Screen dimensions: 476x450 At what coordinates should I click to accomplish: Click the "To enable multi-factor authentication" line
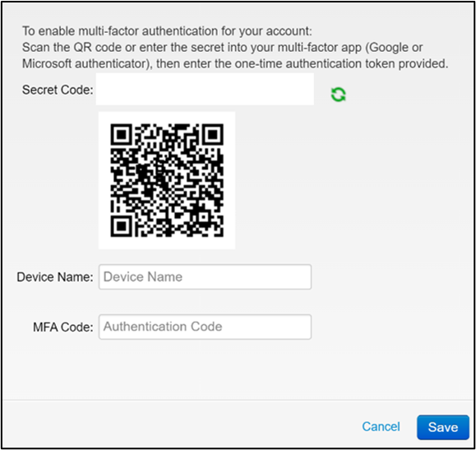pos(167,31)
